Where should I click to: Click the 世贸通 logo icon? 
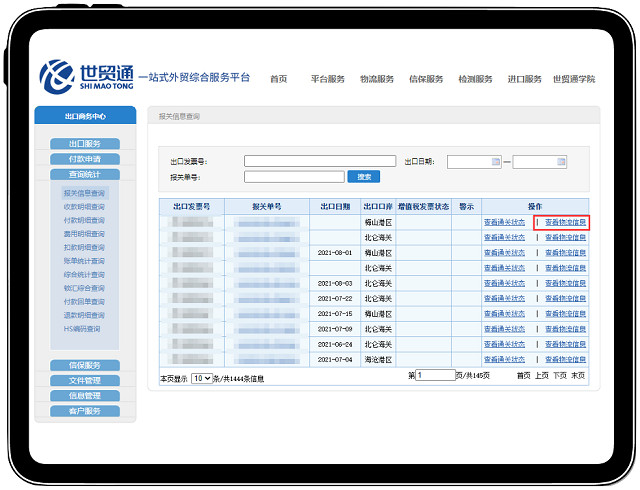coord(57,74)
